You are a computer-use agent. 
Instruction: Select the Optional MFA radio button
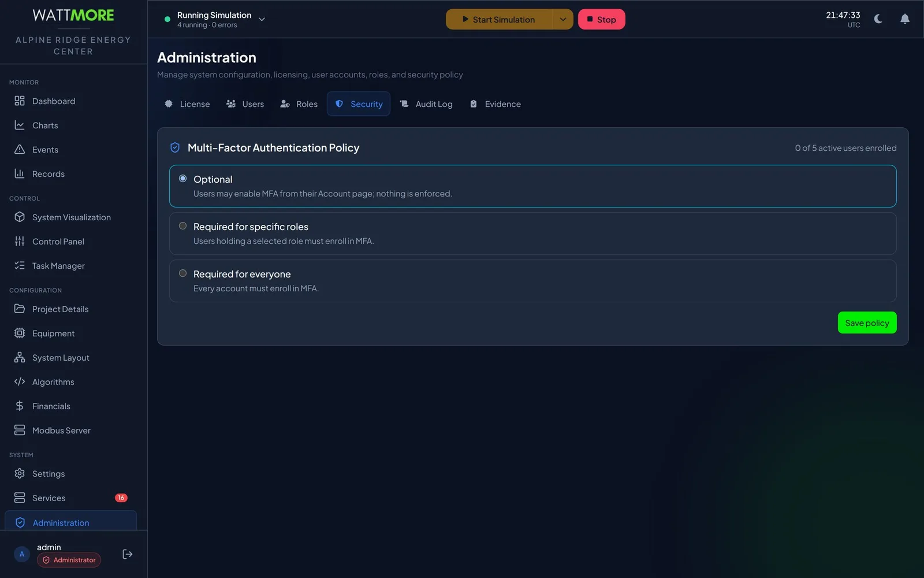(x=182, y=179)
